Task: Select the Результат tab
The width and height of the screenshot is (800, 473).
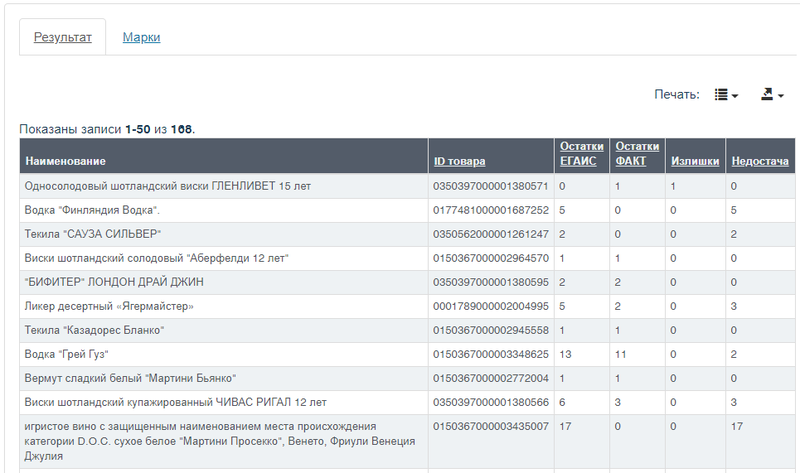Action: (x=63, y=37)
